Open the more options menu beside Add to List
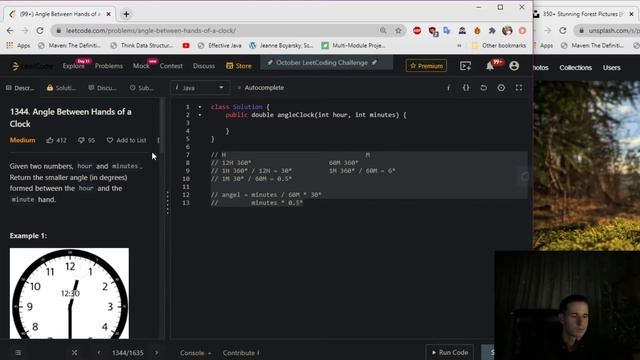Screen dimensions: 640x360 158,140
